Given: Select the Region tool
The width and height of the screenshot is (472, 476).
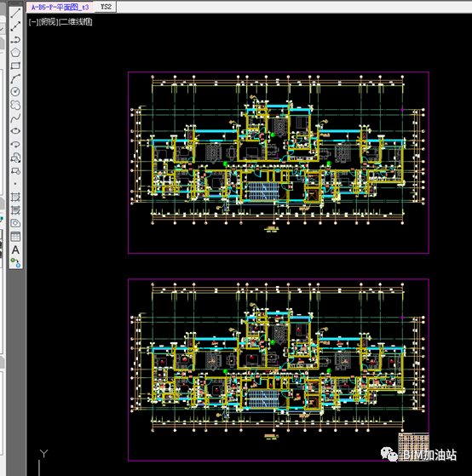Looking at the screenshot, I should [15, 223].
